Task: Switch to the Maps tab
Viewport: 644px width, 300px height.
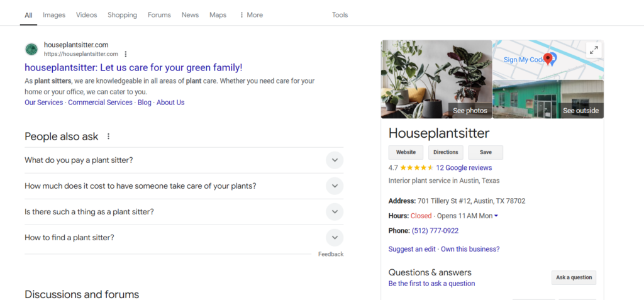Action: tap(218, 15)
